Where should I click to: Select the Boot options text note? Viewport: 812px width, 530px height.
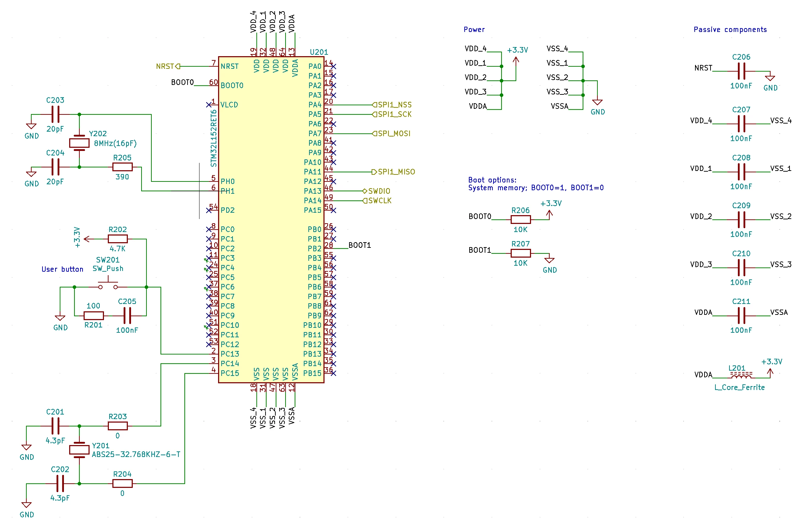[x=536, y=184]
